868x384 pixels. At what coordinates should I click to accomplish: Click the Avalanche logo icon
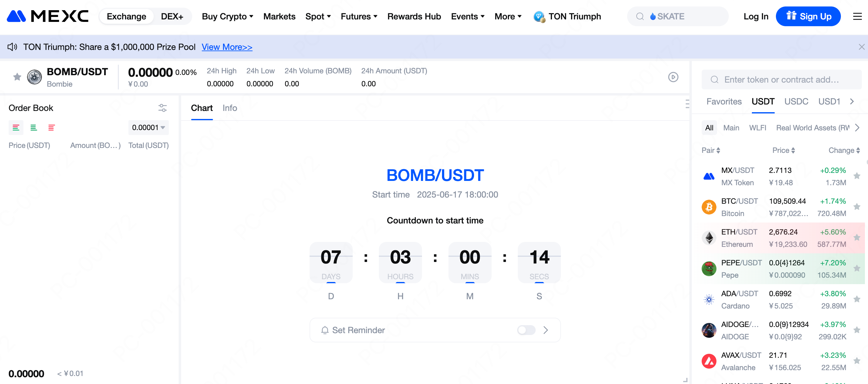pos(709,361)
